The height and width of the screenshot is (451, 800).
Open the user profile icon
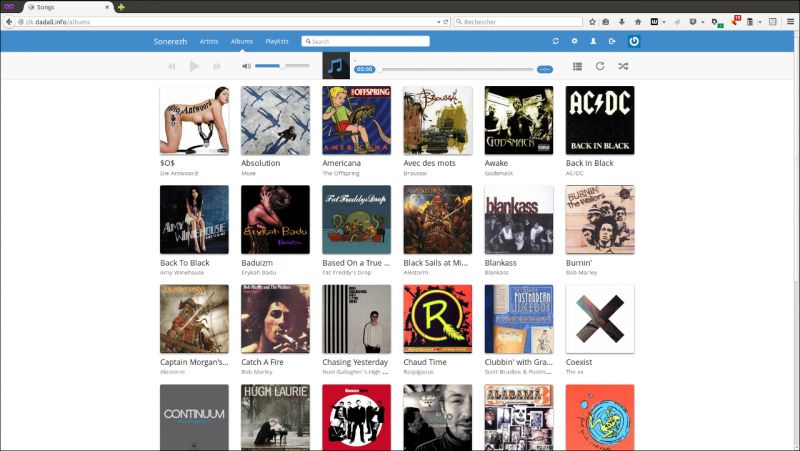pos(593,41)
